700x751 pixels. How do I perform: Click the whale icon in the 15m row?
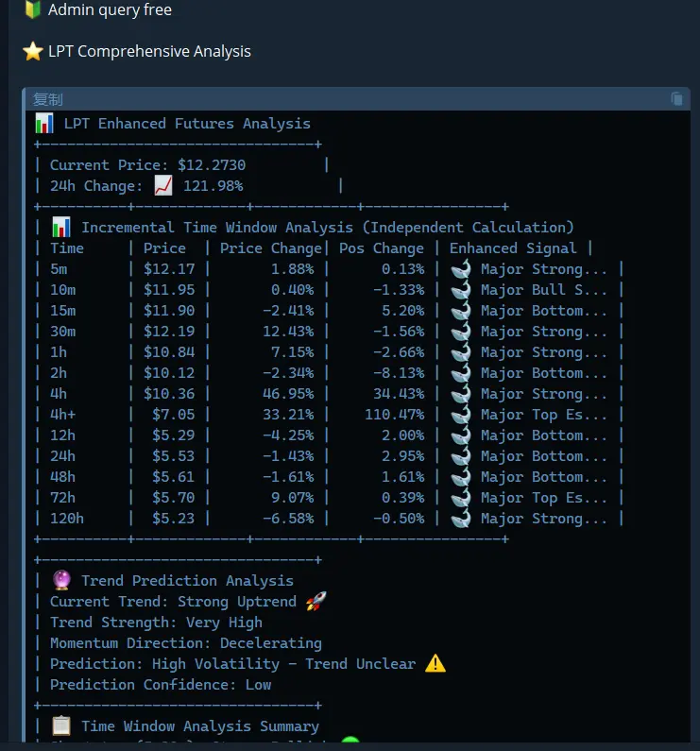point(461,311)
